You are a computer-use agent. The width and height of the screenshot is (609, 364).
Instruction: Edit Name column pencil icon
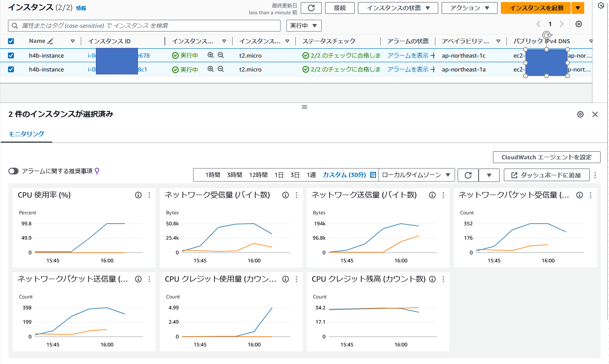click(x=50, y=41)
